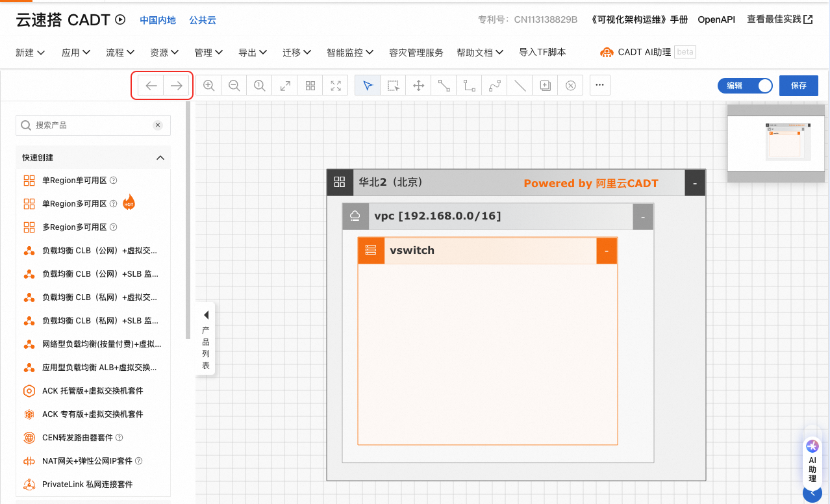The width and height of the screenshot is (830, 504).
Task: Open the 新建 dropdown menu
Action: pyautogui.click(x=30, y=53)
